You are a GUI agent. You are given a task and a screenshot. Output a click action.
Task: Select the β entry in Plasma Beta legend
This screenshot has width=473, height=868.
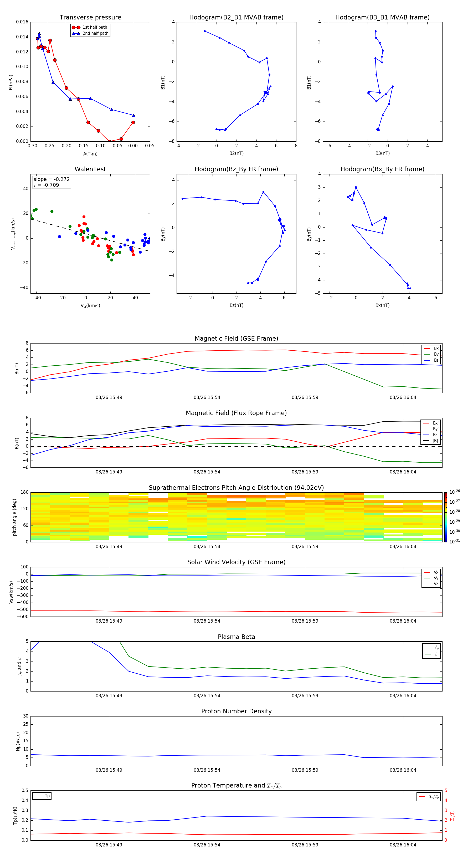pos(431,654)
